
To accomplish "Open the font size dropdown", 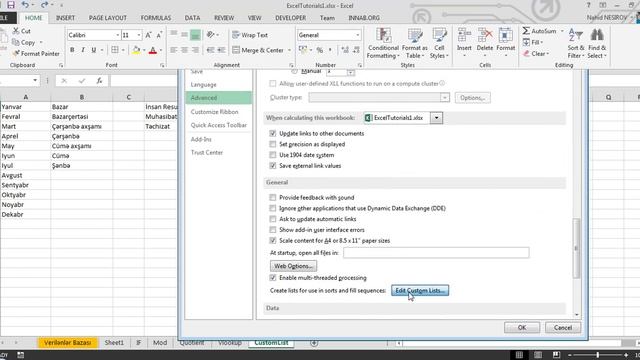I will point(139,35).
